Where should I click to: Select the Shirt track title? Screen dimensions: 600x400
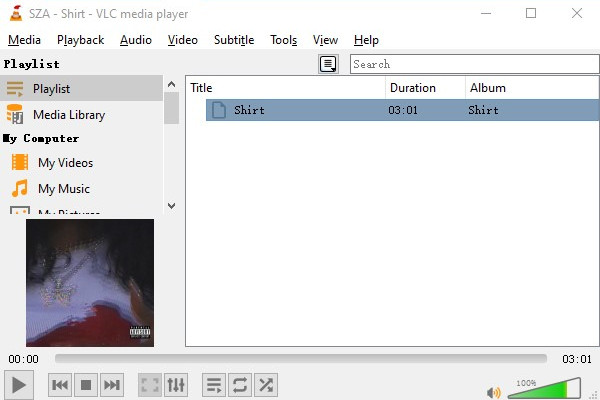(249, 110)
